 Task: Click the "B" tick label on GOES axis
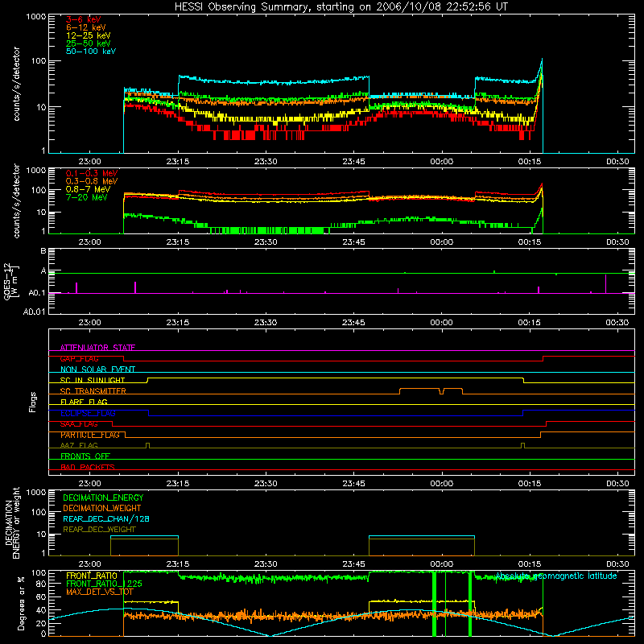point(43,250)
